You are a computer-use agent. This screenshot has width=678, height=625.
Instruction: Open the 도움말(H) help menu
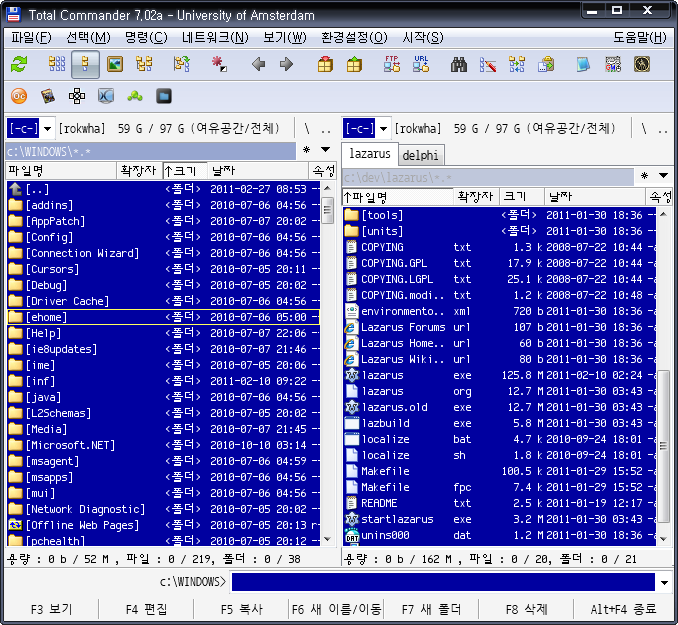pos(640,38)
